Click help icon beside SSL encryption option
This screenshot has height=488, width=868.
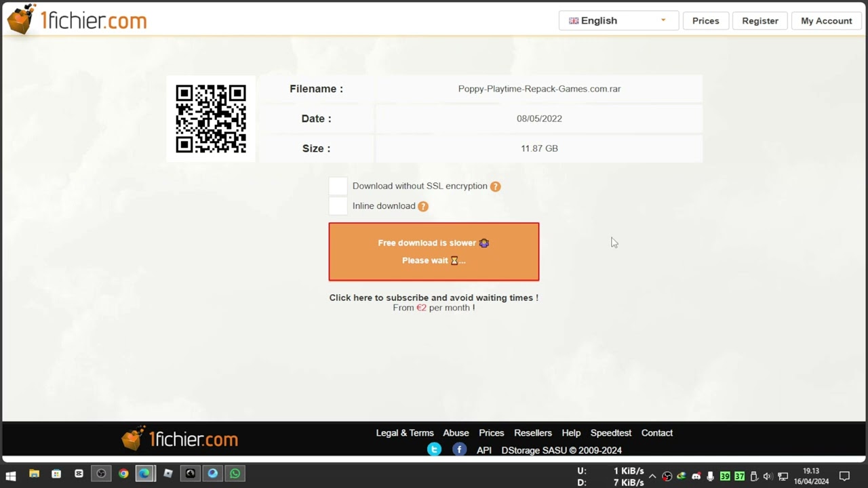(496, 186)
